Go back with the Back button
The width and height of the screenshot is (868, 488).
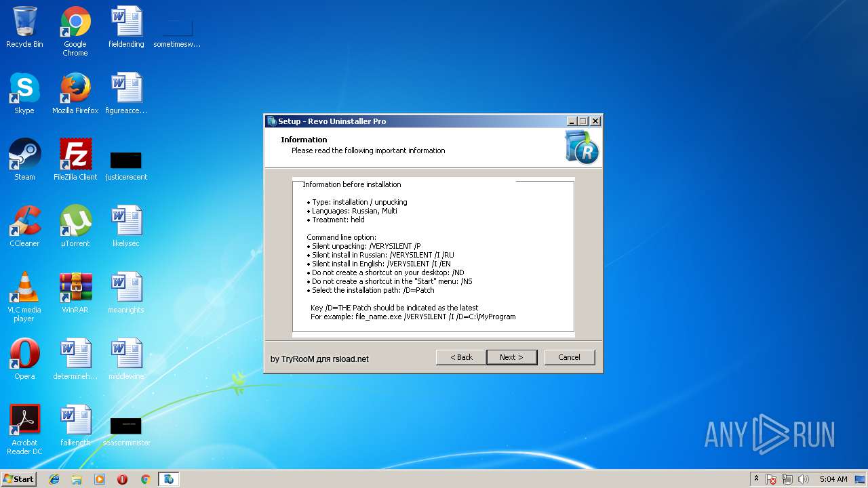461,357
